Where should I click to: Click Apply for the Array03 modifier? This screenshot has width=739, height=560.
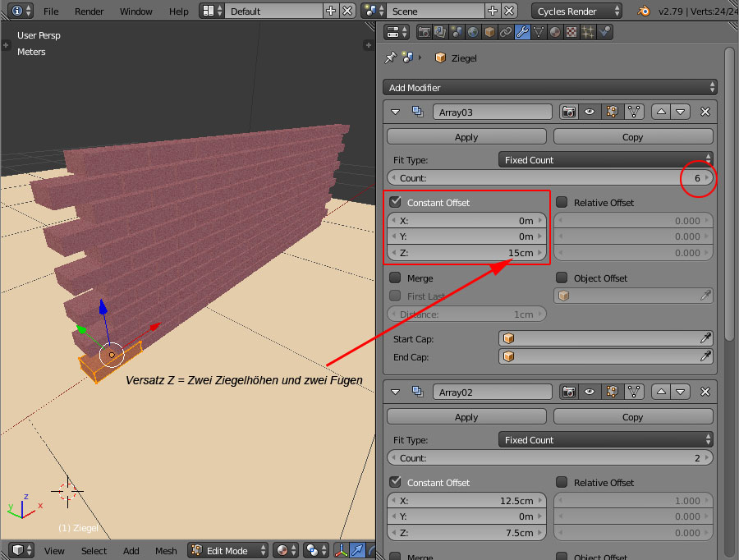click(x=466, y=137)
